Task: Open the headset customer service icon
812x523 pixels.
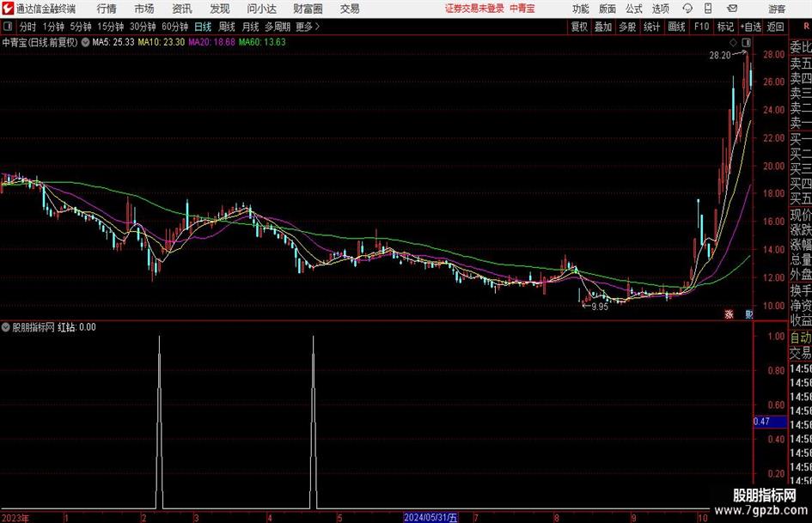Action: 687,9
